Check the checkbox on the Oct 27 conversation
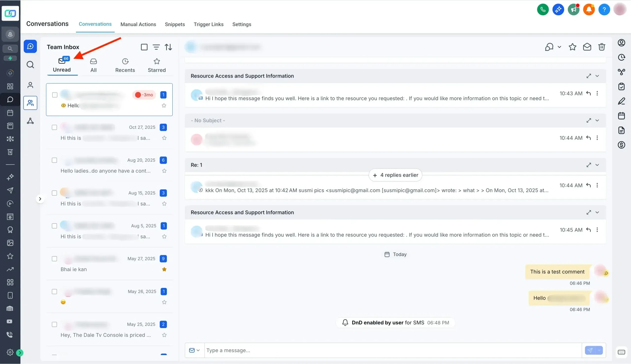Image resolution: width=631 pixels, height=364 pixels. 54,127
